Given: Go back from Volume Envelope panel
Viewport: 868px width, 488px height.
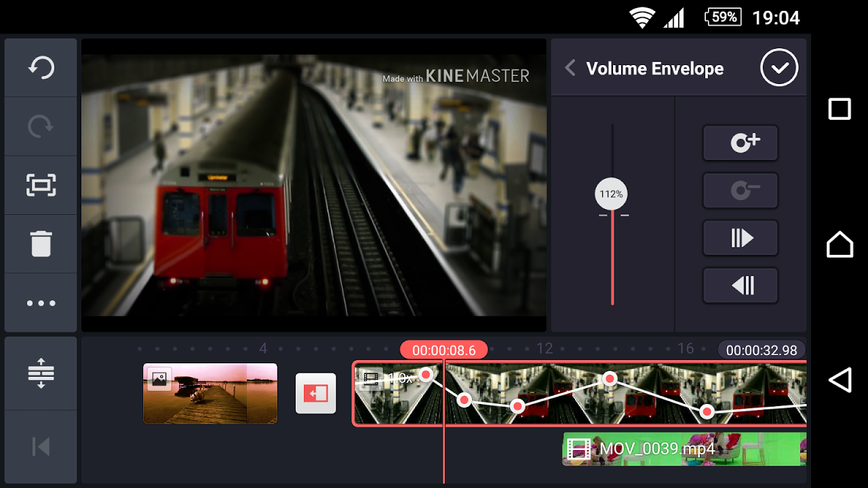Looking at the screenshot, I should point(570,68).
